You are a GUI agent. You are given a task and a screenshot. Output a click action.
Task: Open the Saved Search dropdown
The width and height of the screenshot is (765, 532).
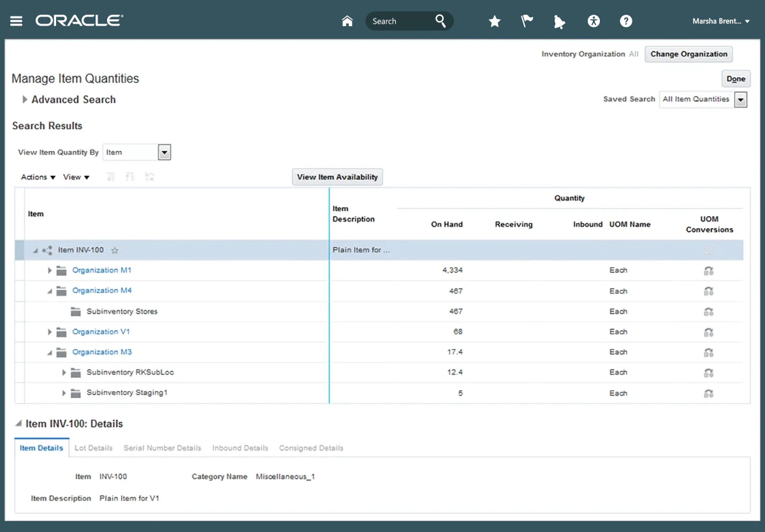click(x=740, y=99)
